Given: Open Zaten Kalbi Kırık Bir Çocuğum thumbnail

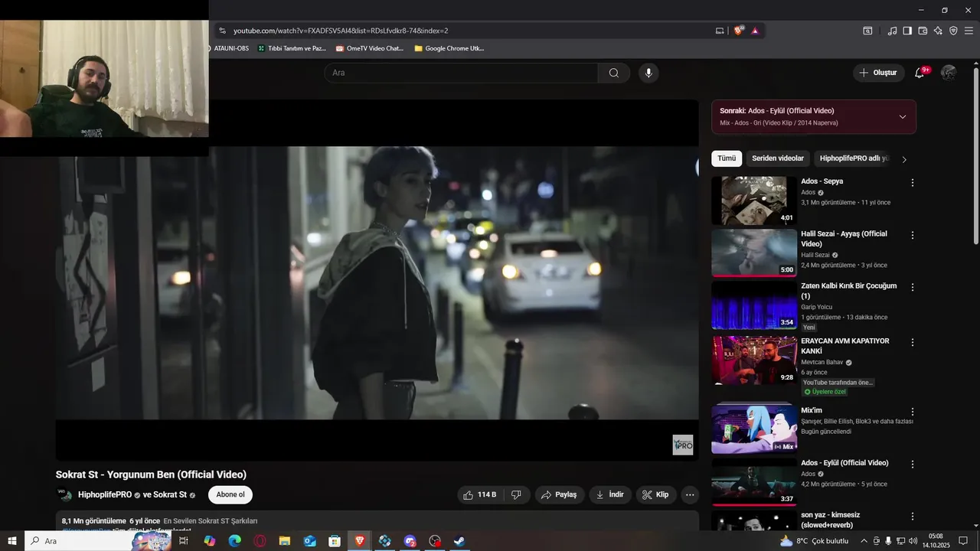Looking at the screenshot, I should tap(754, 305).
